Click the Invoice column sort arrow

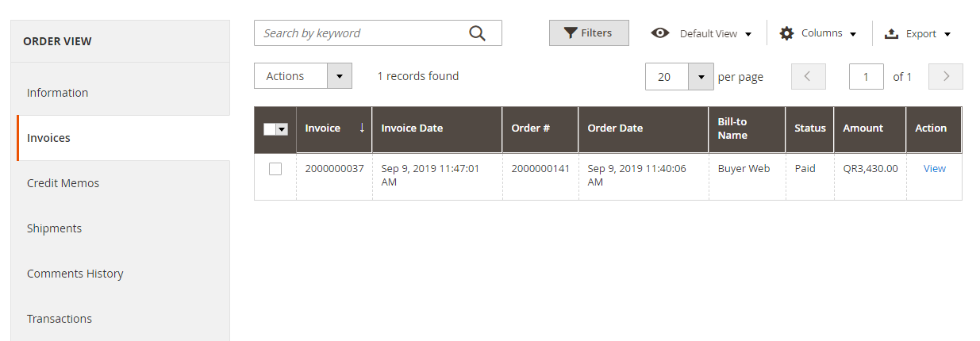tap(362, 128)
